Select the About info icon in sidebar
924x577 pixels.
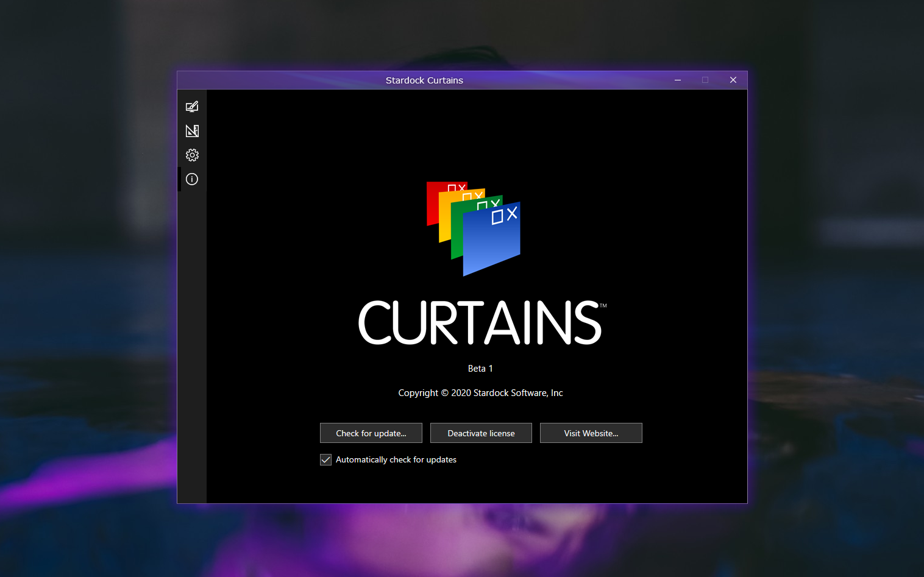point(192,179)
